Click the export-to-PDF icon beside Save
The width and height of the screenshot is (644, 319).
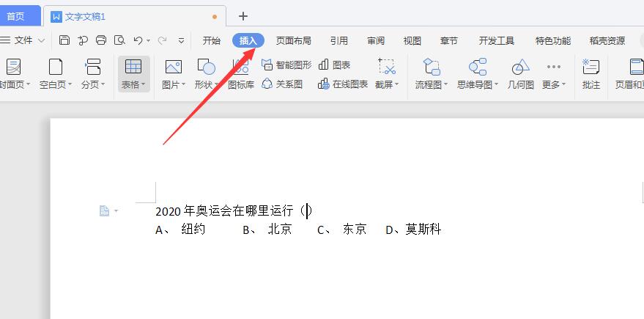(x=83, y=40)
